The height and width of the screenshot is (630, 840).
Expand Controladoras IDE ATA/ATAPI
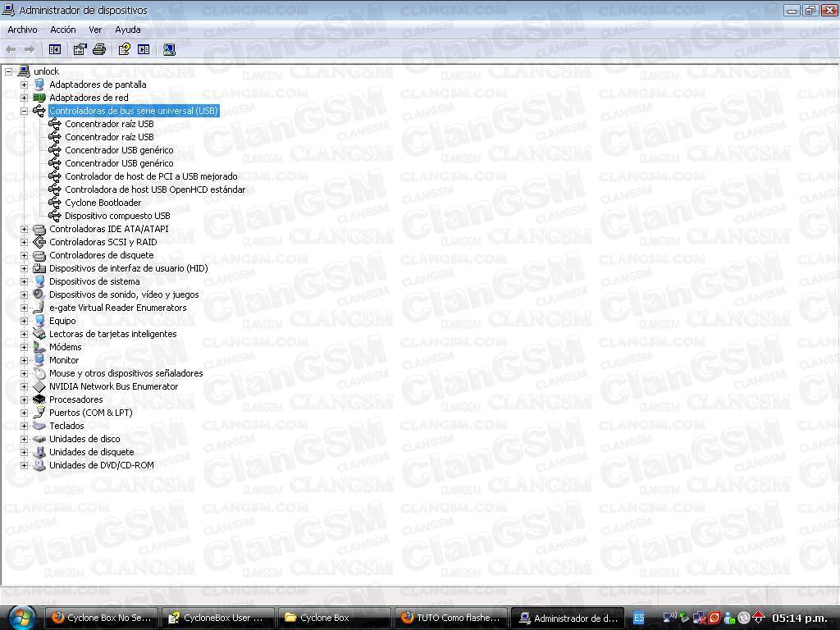[24, 229]
